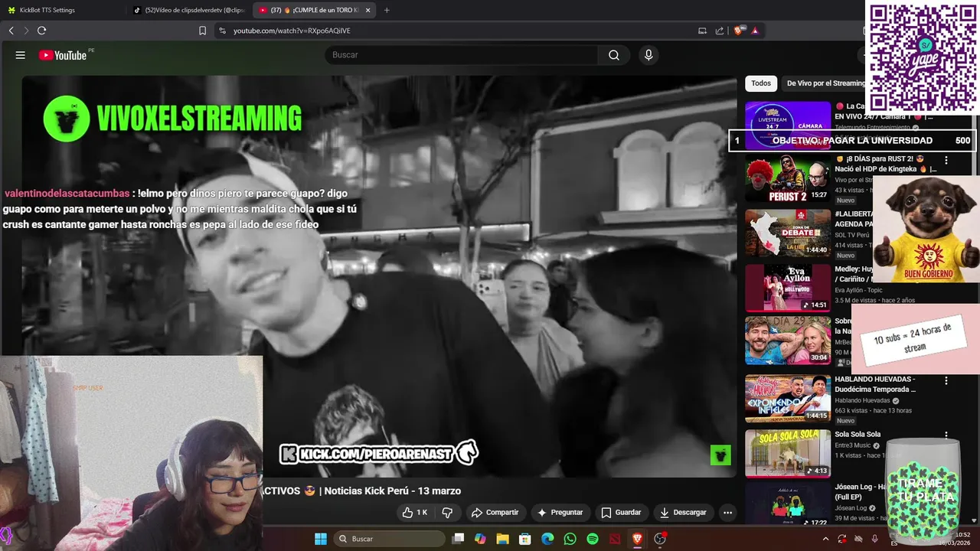This screenshot has width=980, height=551.
Task: Click the address bar URL youtube.com/watch
Action: (x=292, y=31)
